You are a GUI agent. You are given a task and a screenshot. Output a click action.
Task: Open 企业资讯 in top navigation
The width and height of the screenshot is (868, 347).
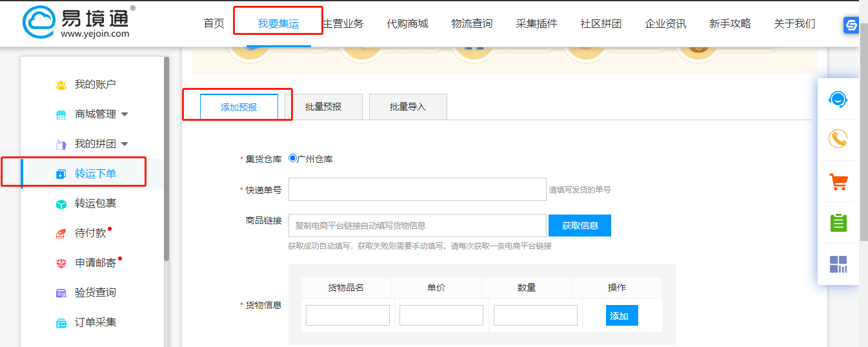(x=665, y=24)
